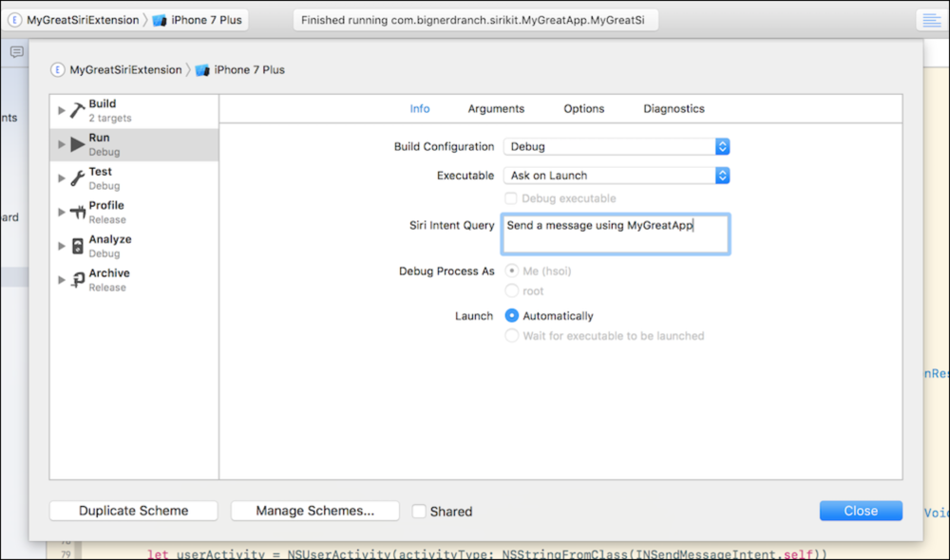Viewport: 950px width, 560px height.
Task: Expand the Test action disclosure triangle
Action: click(x=61, y=178)
